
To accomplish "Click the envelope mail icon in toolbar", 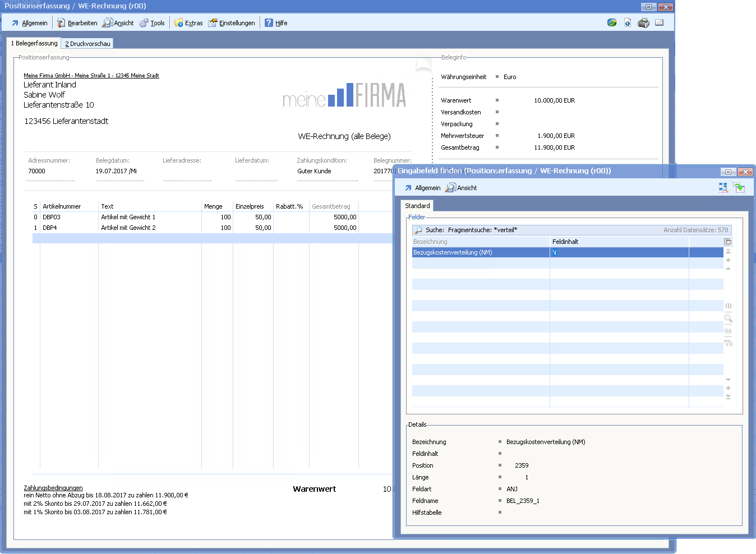I will point(660,23).
